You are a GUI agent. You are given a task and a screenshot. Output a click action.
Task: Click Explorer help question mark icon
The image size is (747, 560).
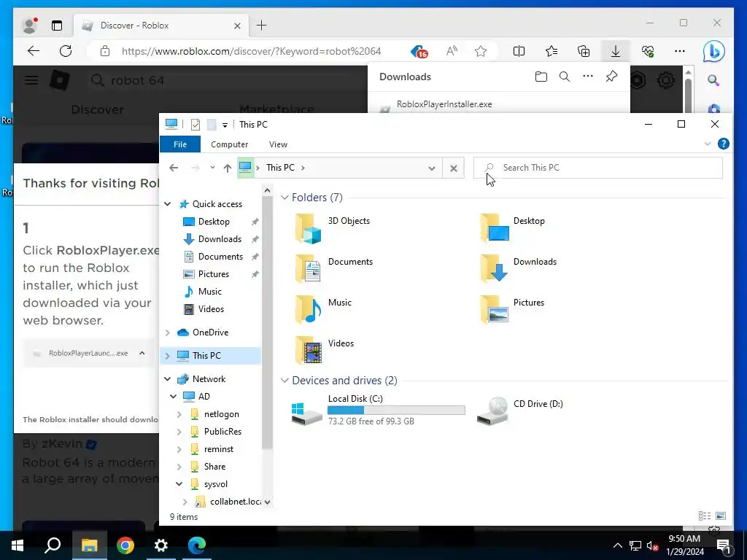pos(723,144)
